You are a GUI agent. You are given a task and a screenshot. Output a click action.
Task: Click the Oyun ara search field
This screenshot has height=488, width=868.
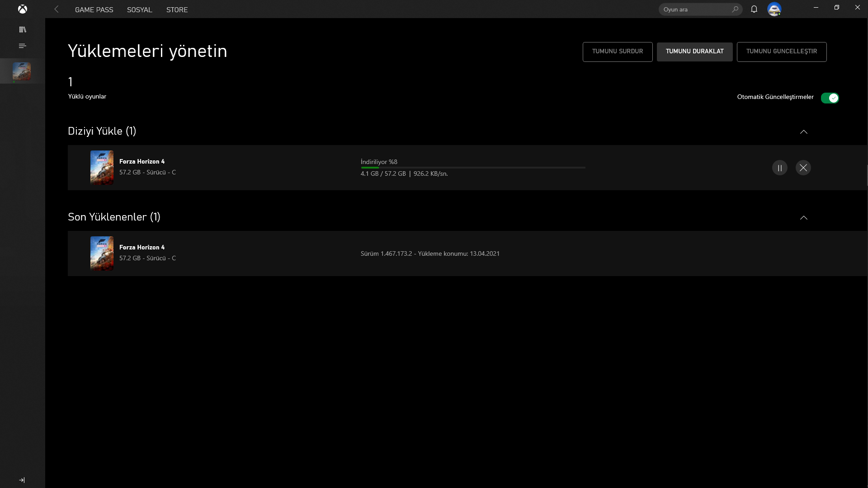click(700, 9)
